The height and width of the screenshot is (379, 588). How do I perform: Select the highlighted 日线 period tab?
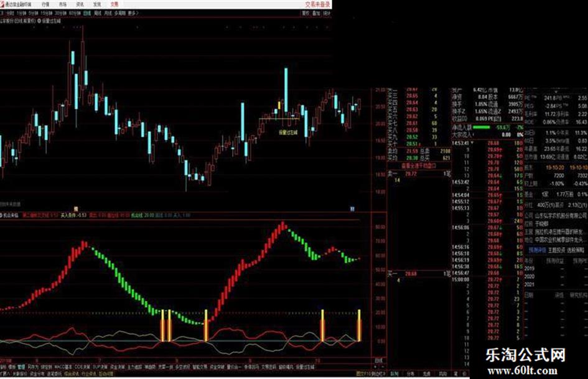pyautogui.click(x=87, y=13)
